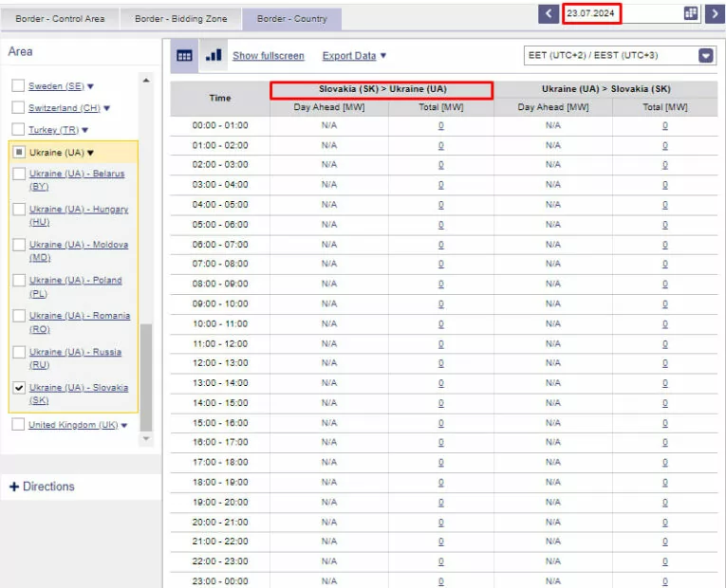Image resolution: width=726 pixels, height=588 pixels.
Task: Click Ukraine (UA) > Slovakia (SK) column header
Action: (x=606, y=89)
